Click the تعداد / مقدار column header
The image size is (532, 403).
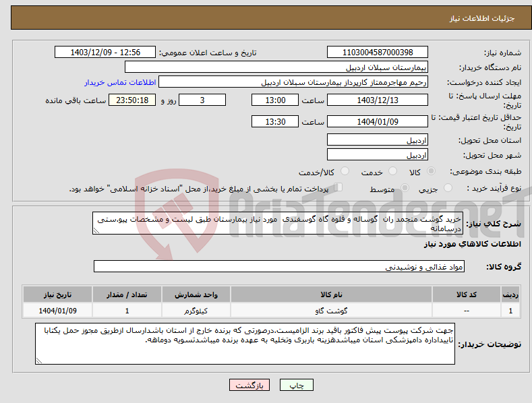(x=127, y=294)
